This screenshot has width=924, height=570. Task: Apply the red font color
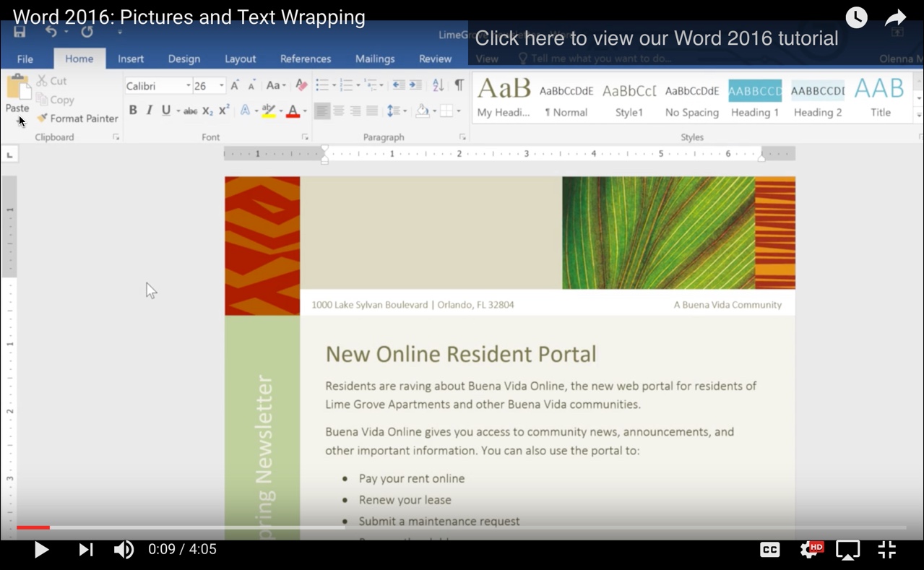[293, 111]
